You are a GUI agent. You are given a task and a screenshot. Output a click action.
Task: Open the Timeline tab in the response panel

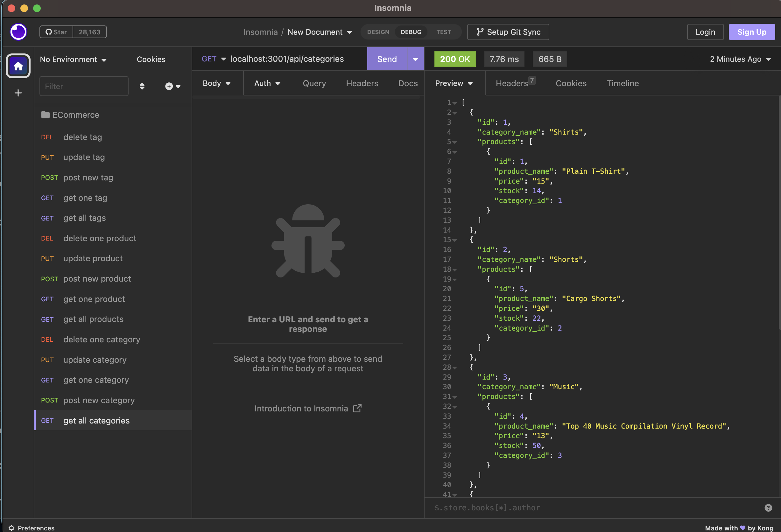[623, 83]
